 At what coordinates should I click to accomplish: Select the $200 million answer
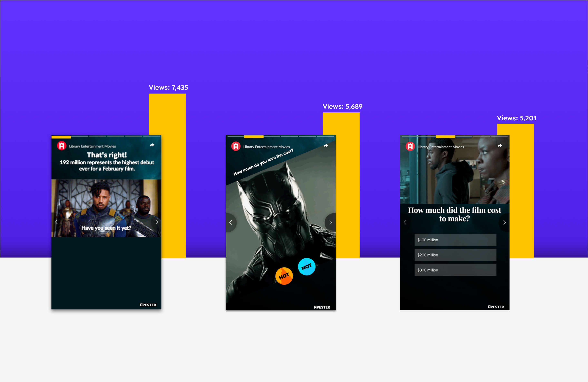(455, 255)
